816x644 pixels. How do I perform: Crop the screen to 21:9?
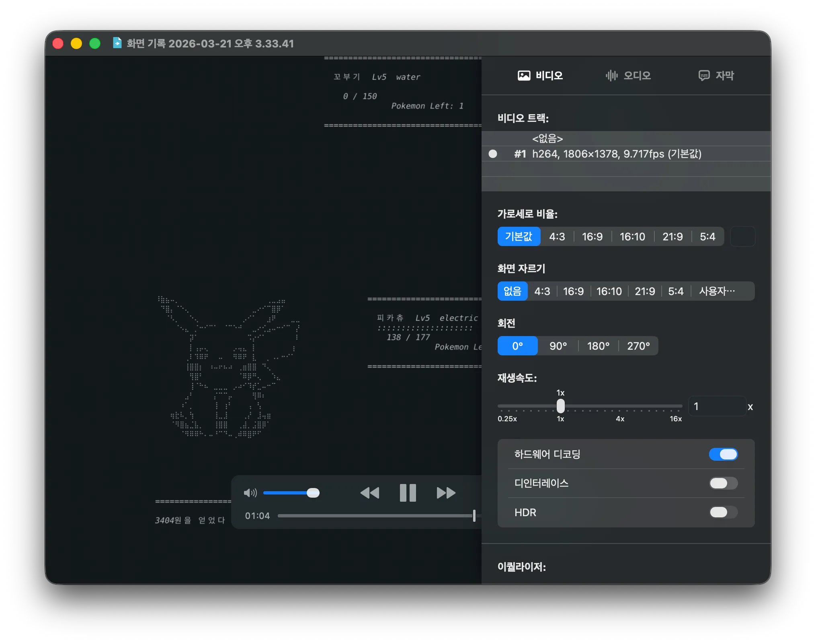(x=645, y=291)
